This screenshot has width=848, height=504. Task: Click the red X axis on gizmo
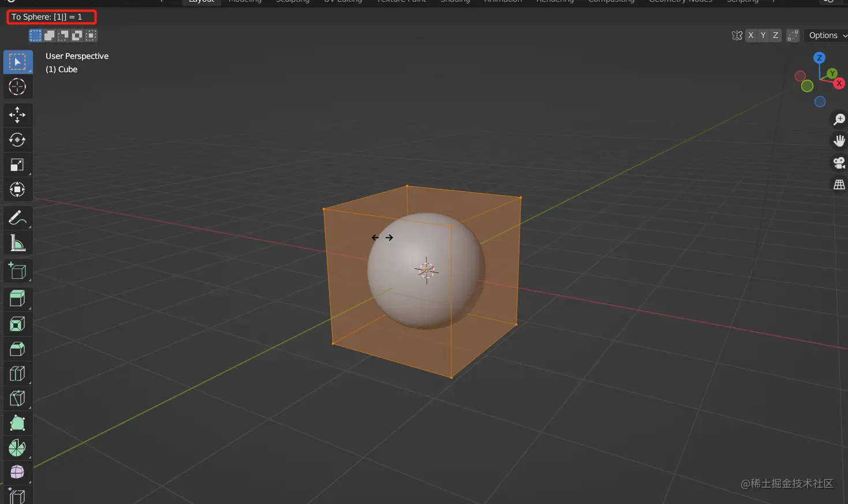click(x=839, y=84)
